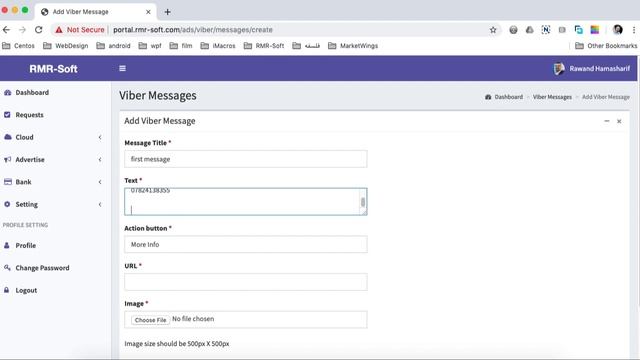Viewport: 640px width, 360px height.
Task: Expand the Bank submenu chevron
Action: click(100, 182)
